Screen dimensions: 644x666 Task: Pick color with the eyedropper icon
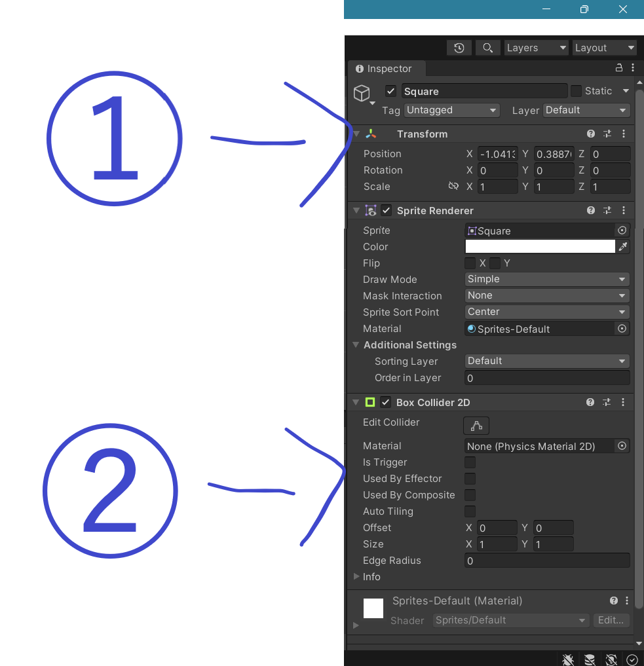pos(623,246)
